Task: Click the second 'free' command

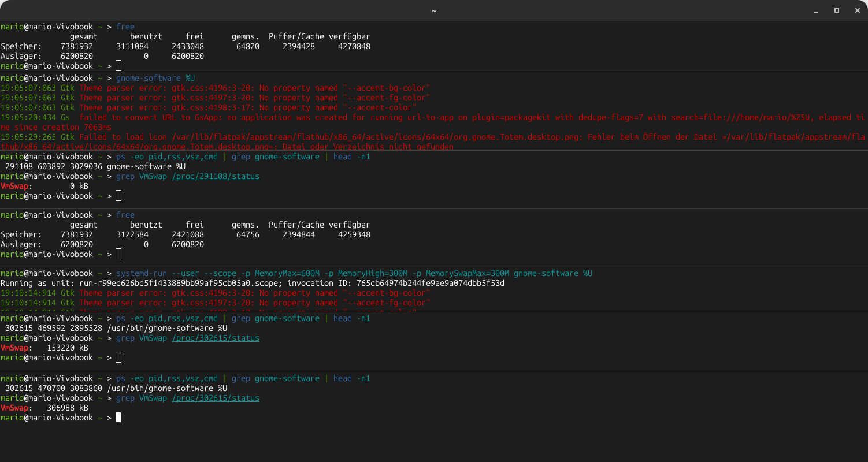Action: click(x=125, y=215)
